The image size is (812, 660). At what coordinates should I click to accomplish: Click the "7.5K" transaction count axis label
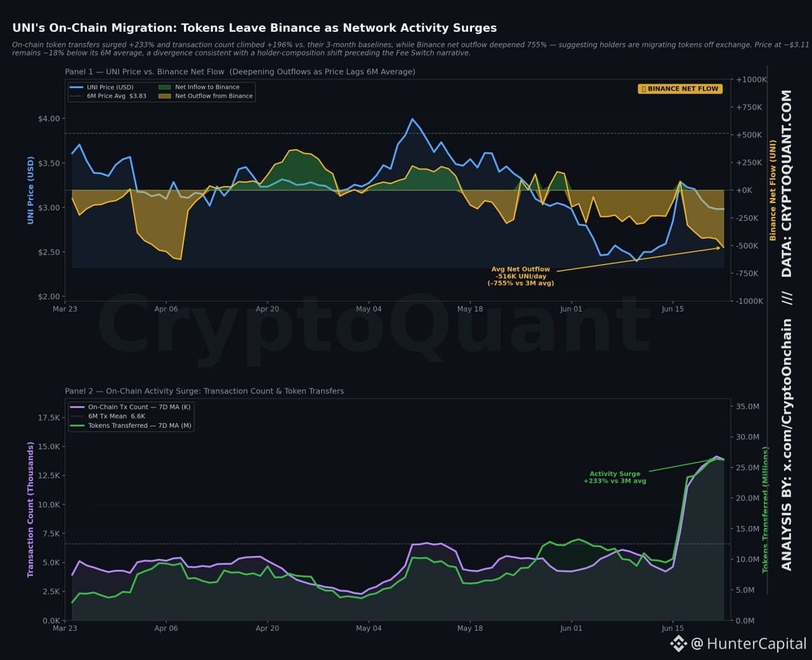tap(51, 534)
